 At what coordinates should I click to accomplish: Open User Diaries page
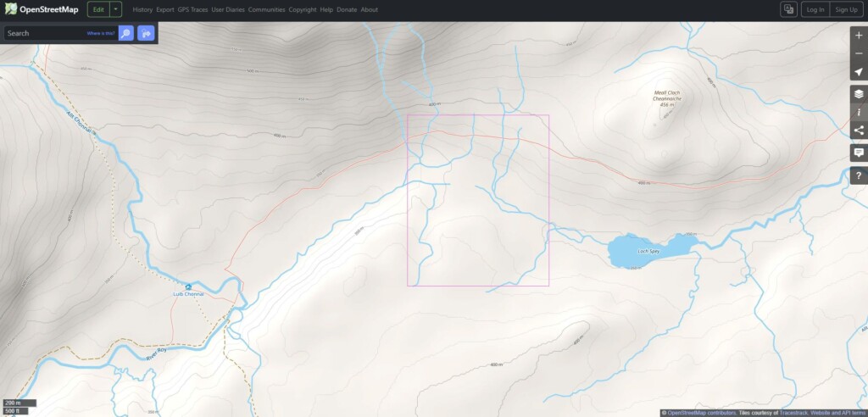click(228, 9)
